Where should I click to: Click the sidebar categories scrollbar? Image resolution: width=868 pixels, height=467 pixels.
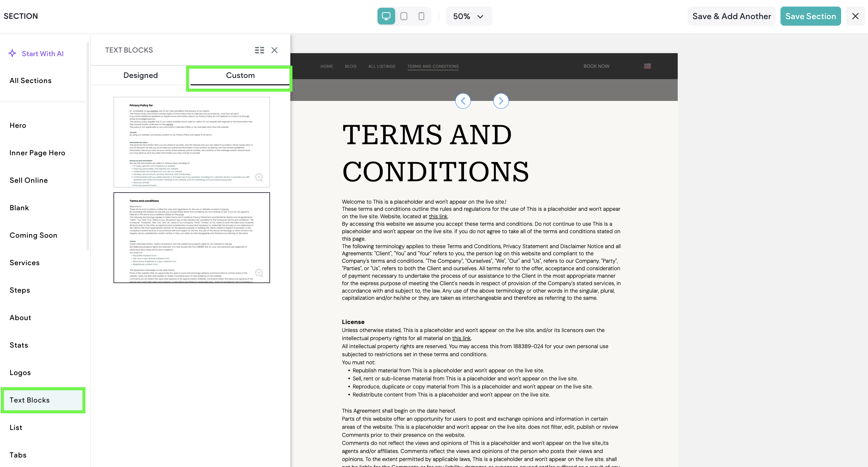click(88, 146)
